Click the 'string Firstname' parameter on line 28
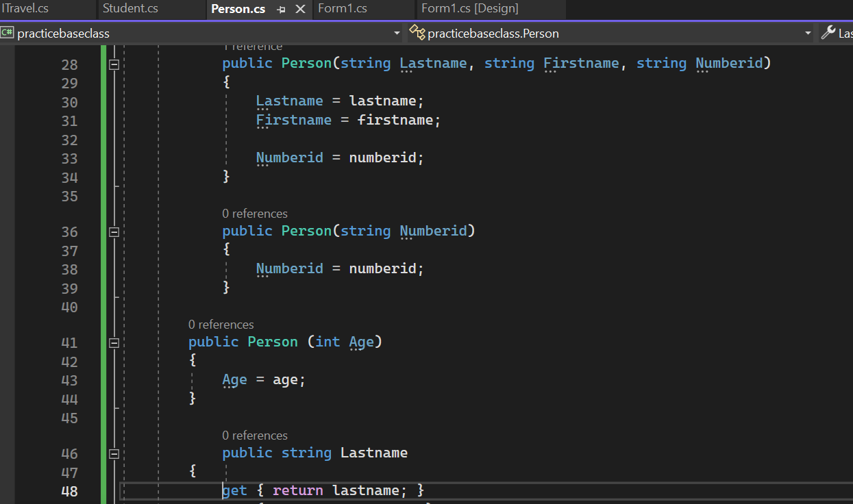 click(552, 63)
